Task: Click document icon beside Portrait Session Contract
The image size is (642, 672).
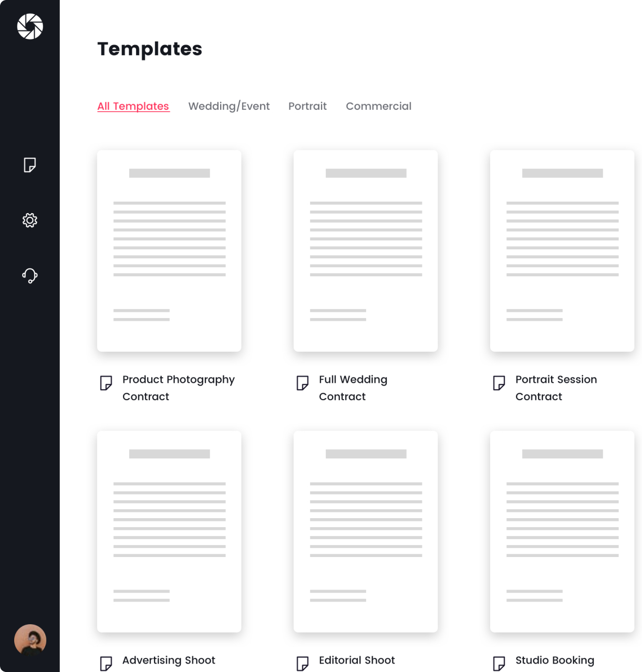Action: pyautogui.click(x=499, y=383)
